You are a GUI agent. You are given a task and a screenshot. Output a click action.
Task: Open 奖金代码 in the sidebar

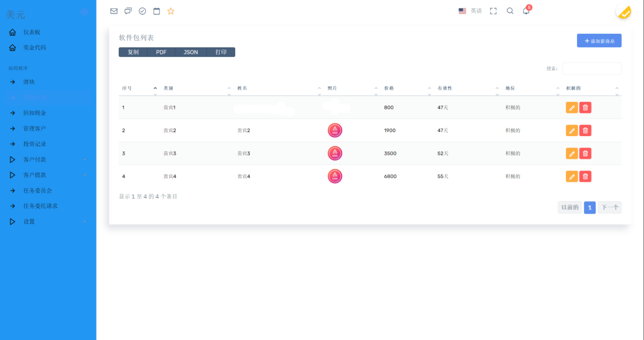coord(35,47)
